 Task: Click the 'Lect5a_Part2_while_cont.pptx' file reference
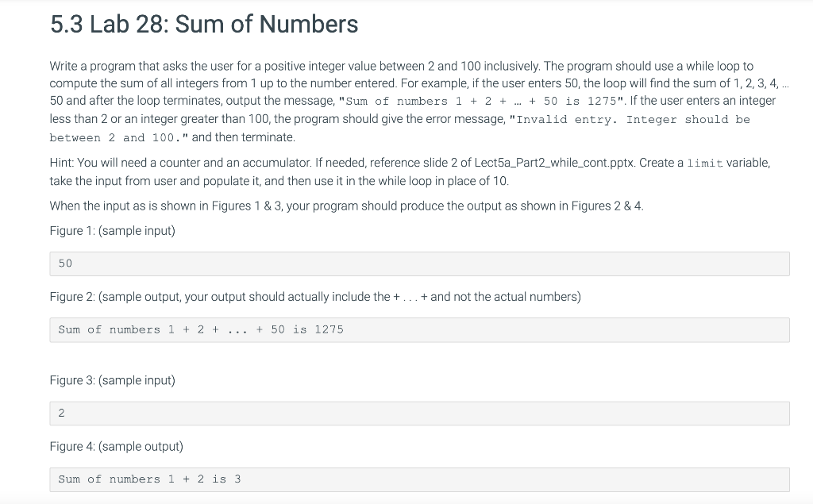point(554,163)
